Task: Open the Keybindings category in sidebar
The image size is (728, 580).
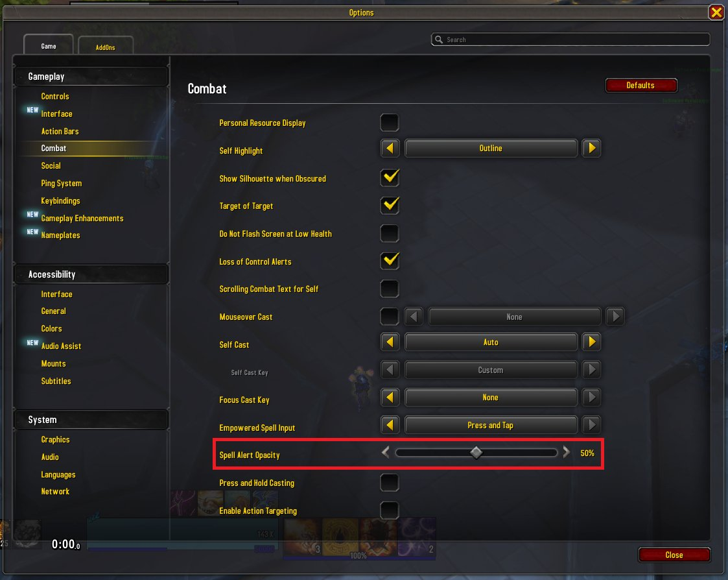Action: click(60, 200)
